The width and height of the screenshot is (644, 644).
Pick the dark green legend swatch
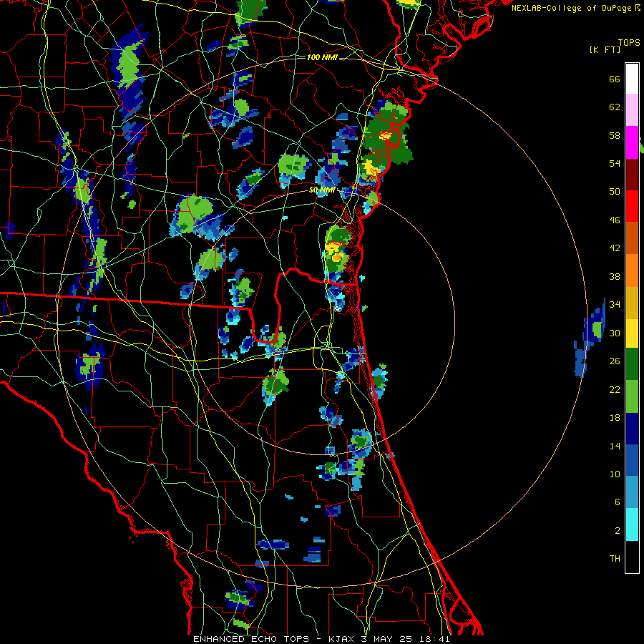pos(632,364)
